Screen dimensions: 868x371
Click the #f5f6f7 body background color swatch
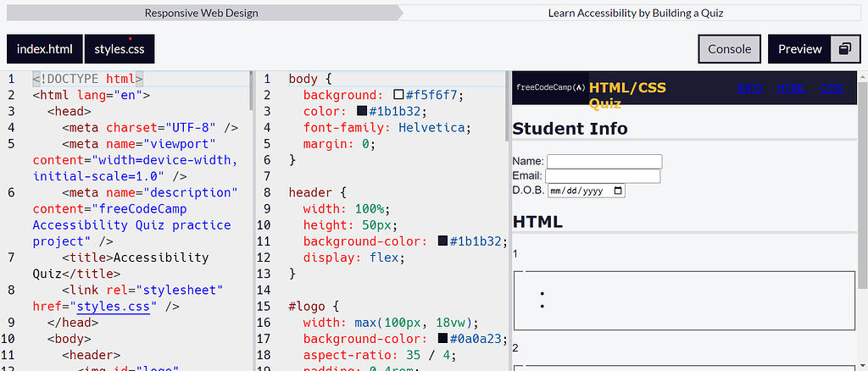point(398,95)
